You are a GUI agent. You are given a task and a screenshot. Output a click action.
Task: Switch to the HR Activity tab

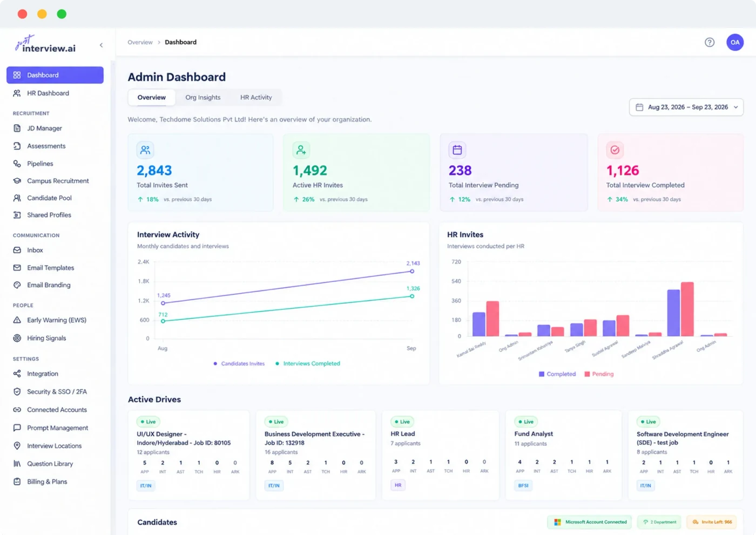pos(256,98)
